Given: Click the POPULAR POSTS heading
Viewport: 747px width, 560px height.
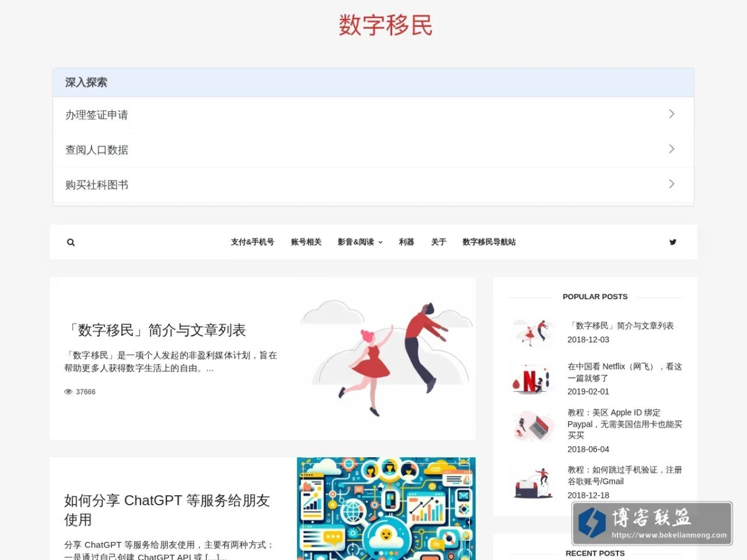Looking at the screenshot, I should [x=595, y=297].
